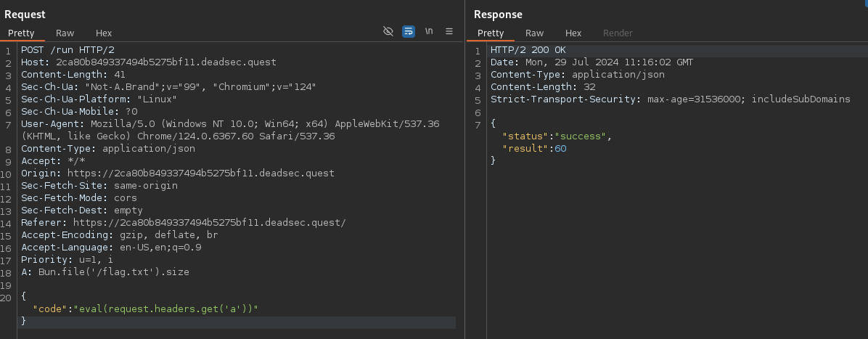Switch to the Response Raw tab
Screen dimensions: 868x339
point(534,33)
